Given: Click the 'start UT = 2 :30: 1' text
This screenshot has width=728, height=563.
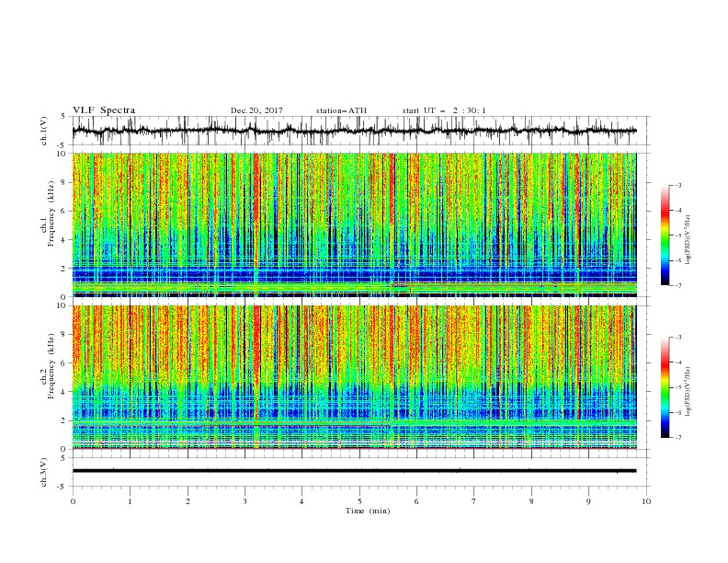Looking at the screenshot, I should click(444, 110).
